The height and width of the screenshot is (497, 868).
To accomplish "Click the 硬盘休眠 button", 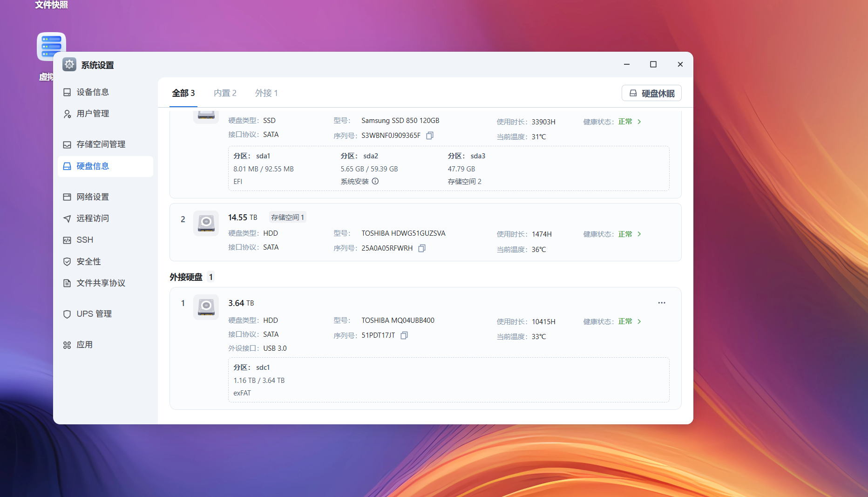I will pos(651,93).
